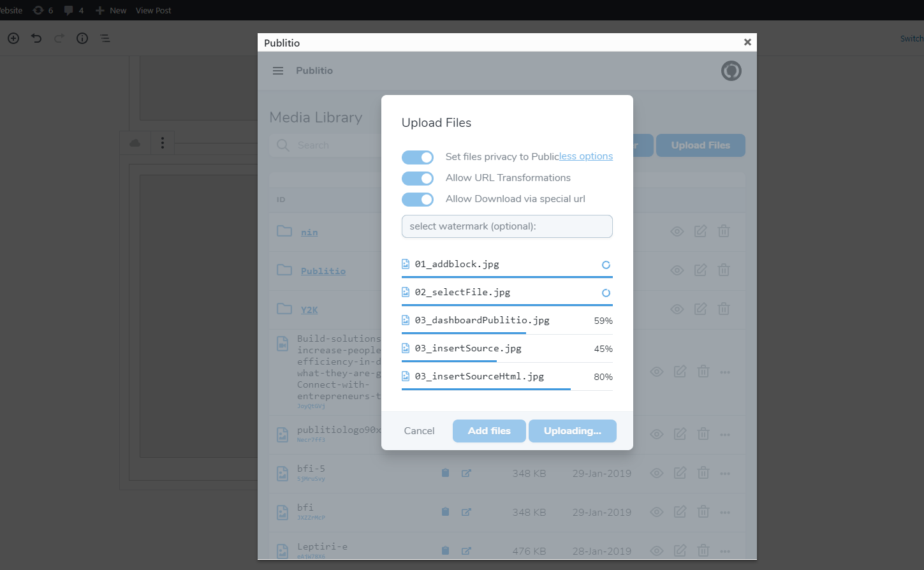Click the Media Library search magnifier icon

[x=283, y=145]
